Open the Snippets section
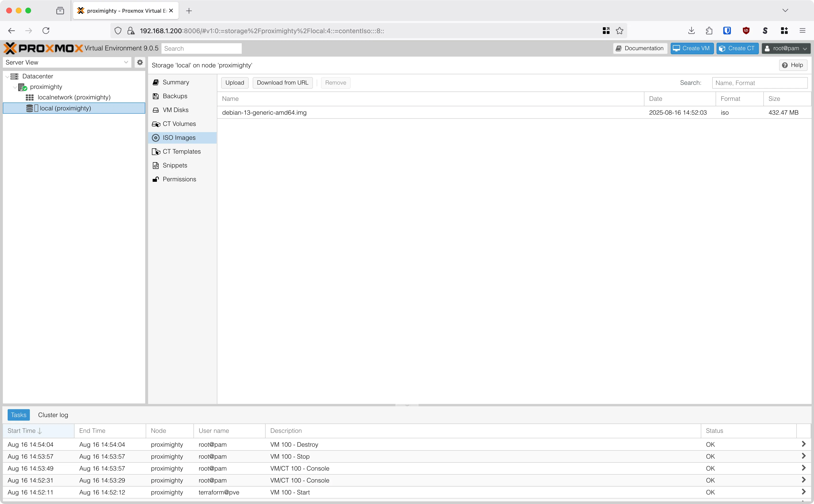Viewport: 814px width, 504px height. 175,165
